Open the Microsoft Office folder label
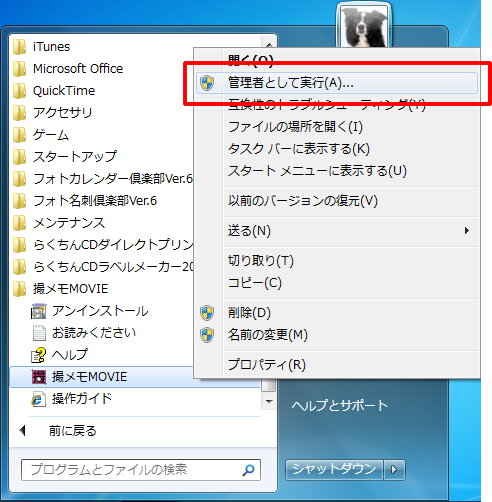The height and width of the screenshot is (502, 492). (x=78, y=69)
